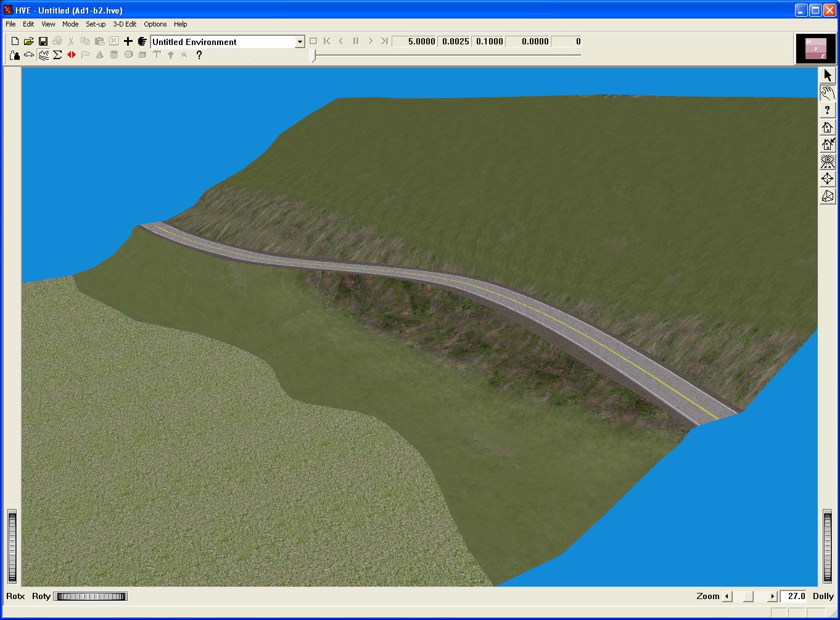
Task: Select the Seek crosshair target icon
Action: (828, 179)
